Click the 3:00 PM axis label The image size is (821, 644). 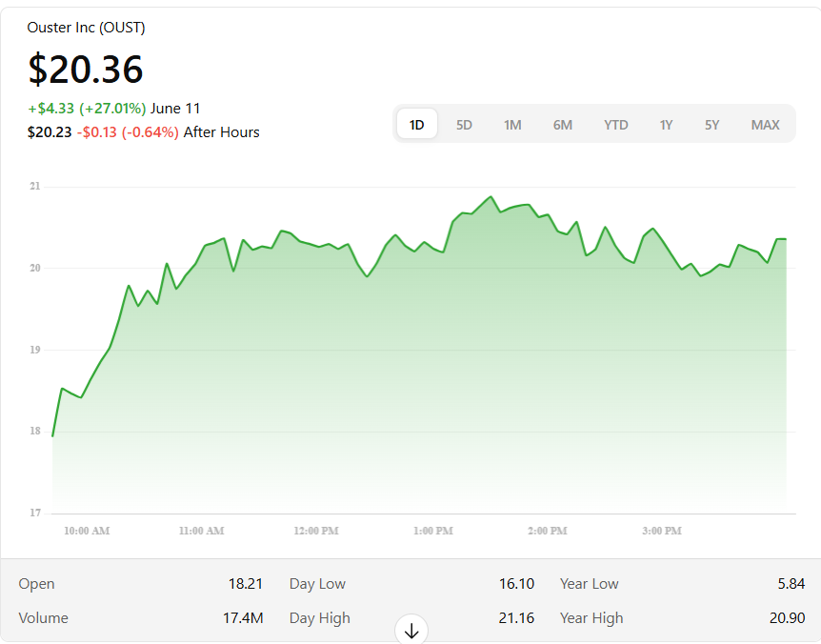point(662,531)
